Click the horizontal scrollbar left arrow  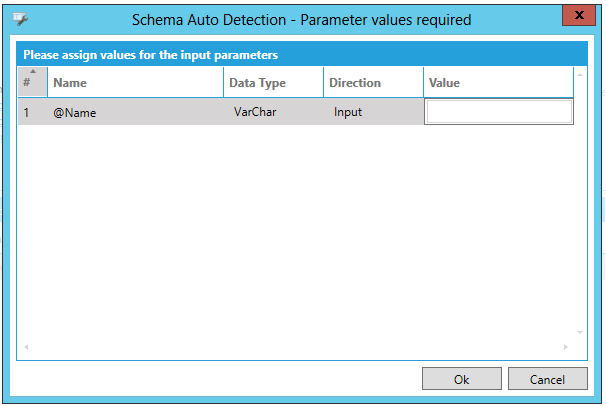tap(25, 347)
